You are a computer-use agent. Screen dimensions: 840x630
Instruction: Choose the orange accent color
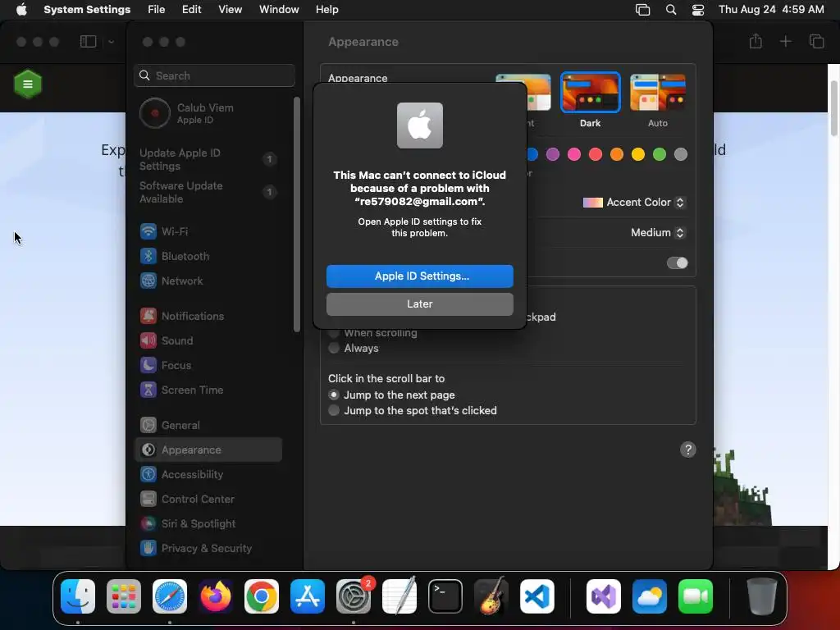coord(617,154)
